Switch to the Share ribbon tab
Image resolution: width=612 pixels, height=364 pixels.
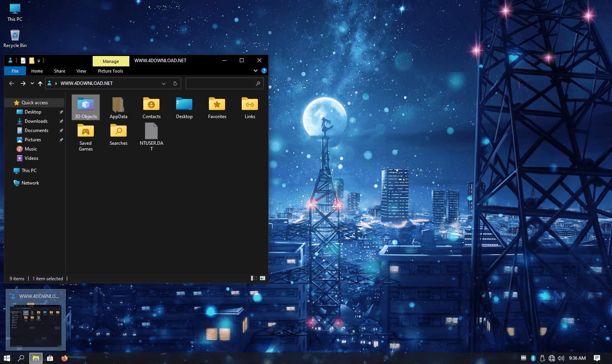point(59,71)
